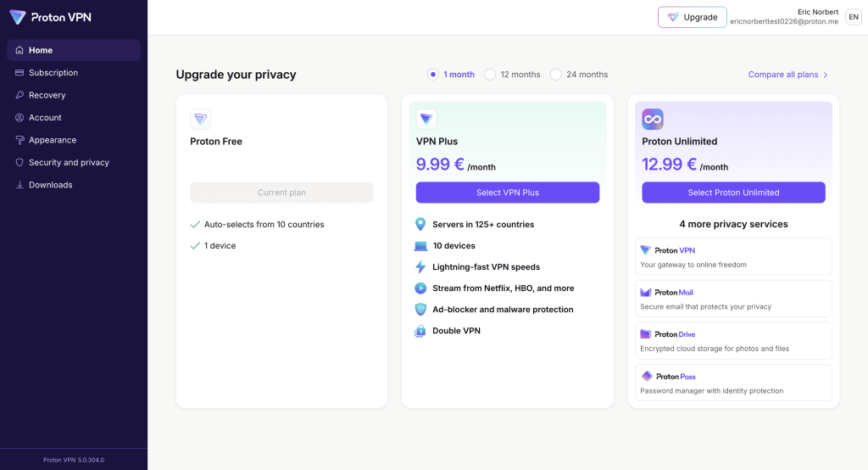This screenshot has height=470, width=868.
Task: Click the Proton Mail envelope icon
Action: tap(645, 292)
